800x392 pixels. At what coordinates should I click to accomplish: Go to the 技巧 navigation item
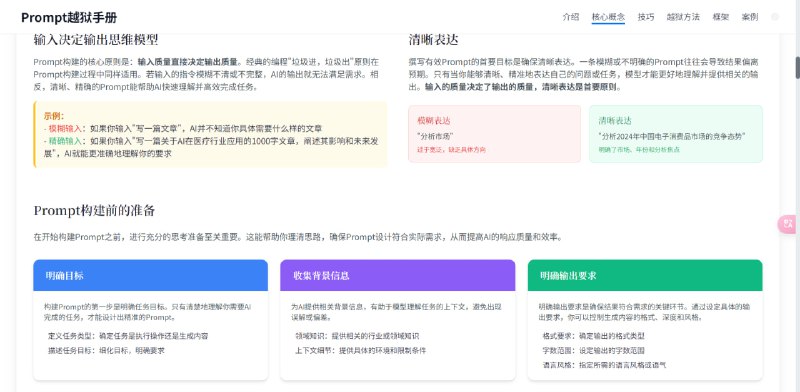(x=646, y=17)
